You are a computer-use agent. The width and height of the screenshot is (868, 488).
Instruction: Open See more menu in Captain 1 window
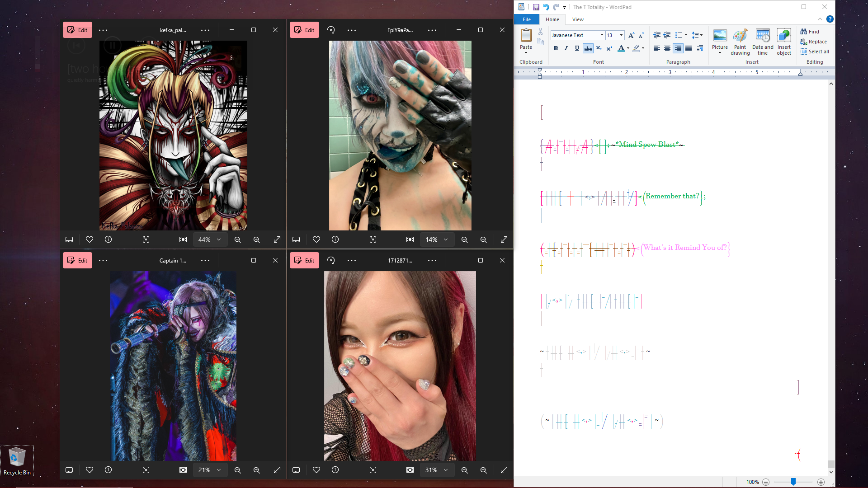tap(103, 260)
